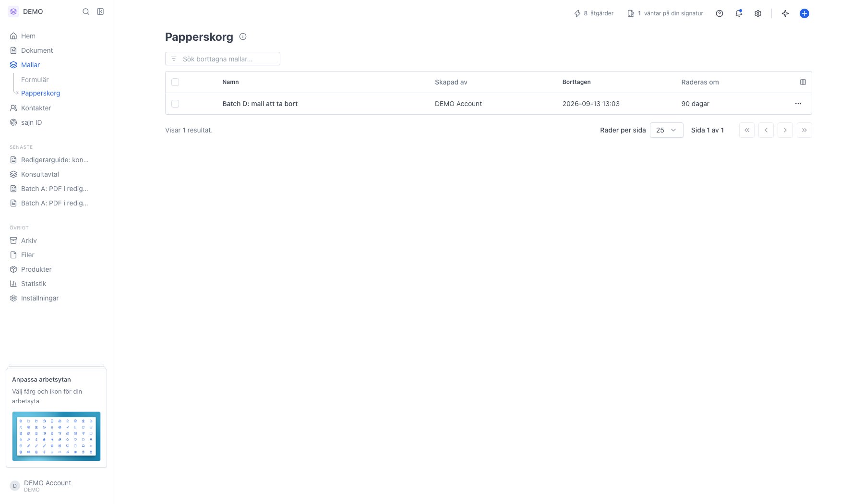Click the DEMO workspace logo icon

tap(13, 12)
